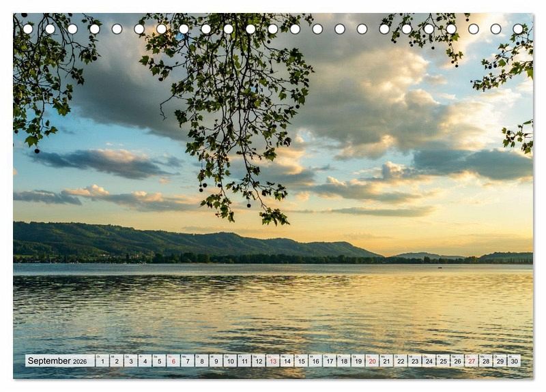Choose red date 20 in the date row

pyautogui.click(x=372, y=361)
